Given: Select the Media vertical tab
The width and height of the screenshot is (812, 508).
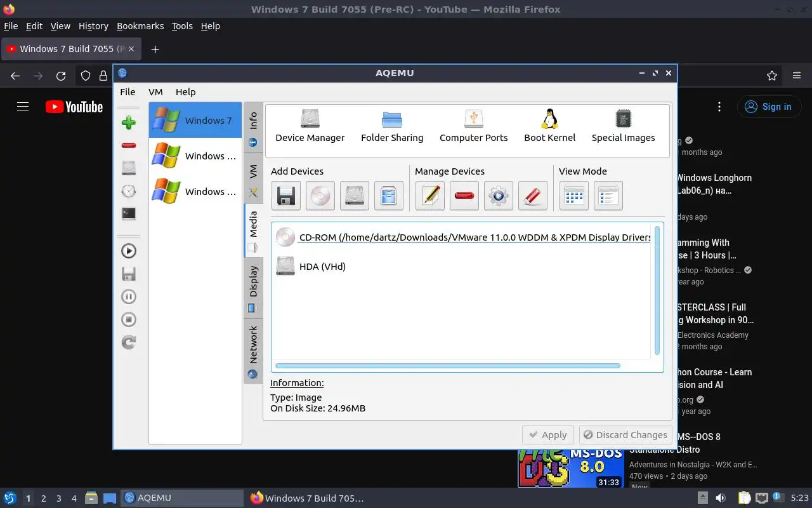Looking at the screenshot, I should coord(253,231).
